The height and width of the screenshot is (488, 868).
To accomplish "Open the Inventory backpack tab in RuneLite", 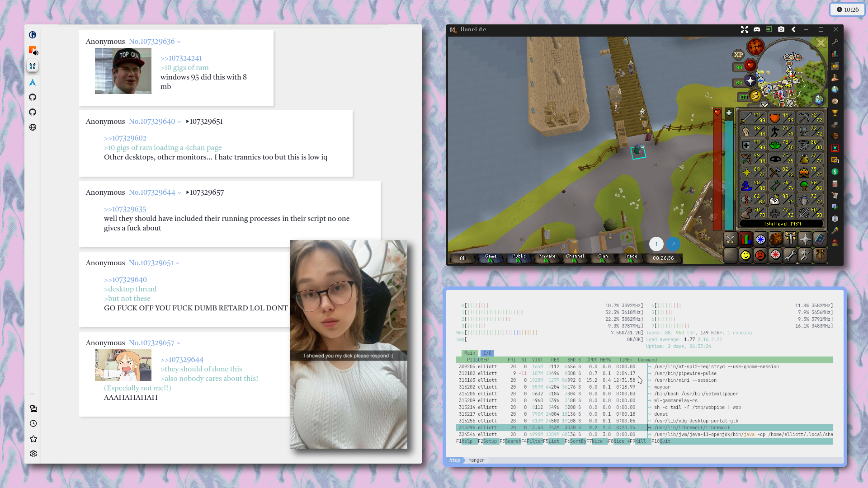I will [775, 239].
